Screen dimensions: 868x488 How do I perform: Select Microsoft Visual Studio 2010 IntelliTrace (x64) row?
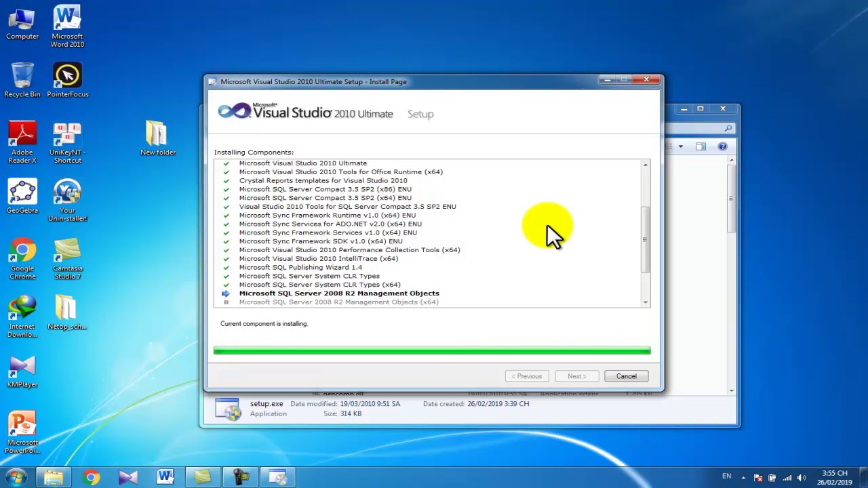pyautogui.click(x=318, y=258)
